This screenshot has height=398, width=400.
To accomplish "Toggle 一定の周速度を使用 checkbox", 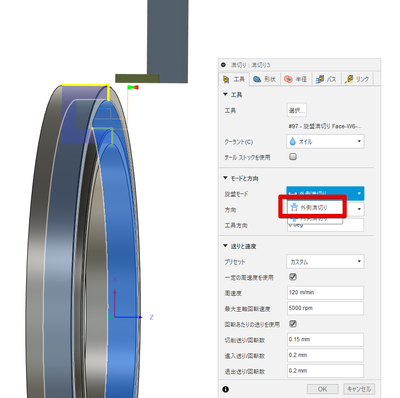I will point(293,277).
